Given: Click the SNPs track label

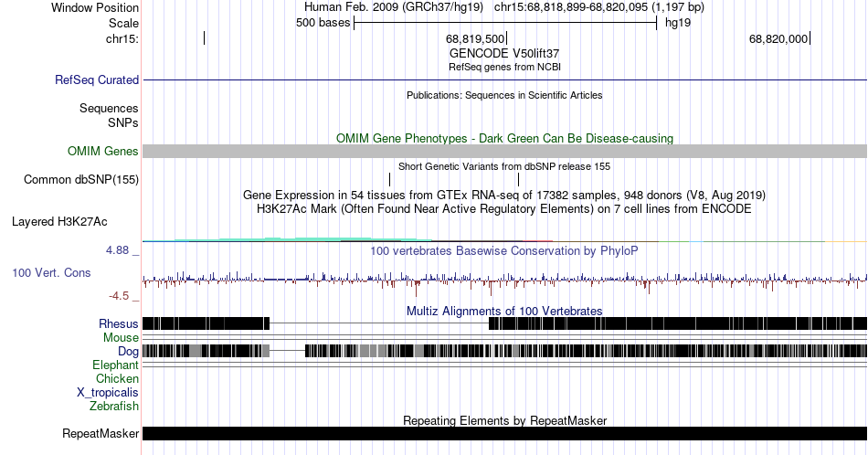Looking at the screenshot, I should tap(123, 122).
